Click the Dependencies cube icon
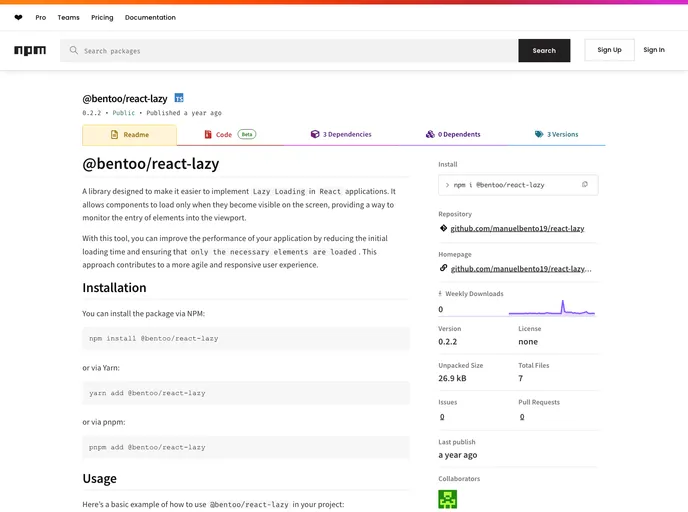 point(315,134)
